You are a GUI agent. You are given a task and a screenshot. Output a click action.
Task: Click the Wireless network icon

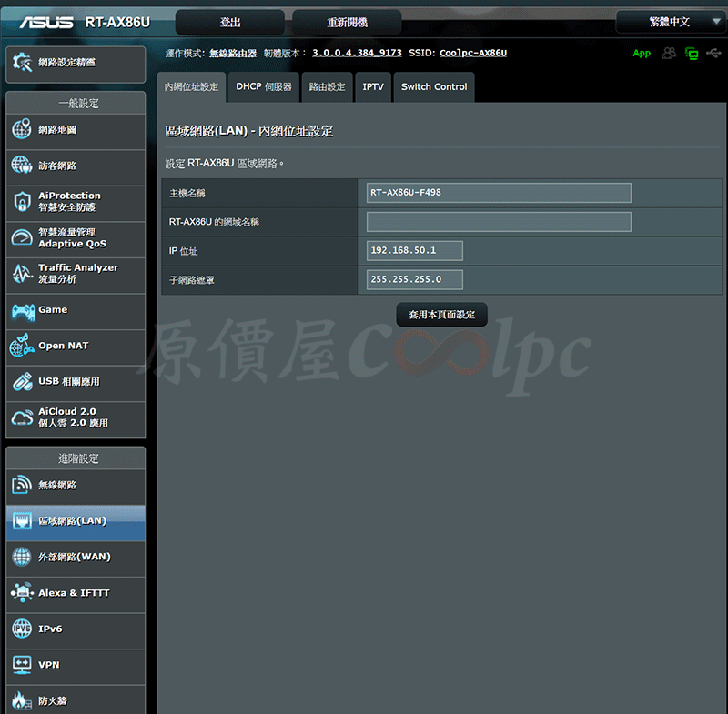[22, 485]
